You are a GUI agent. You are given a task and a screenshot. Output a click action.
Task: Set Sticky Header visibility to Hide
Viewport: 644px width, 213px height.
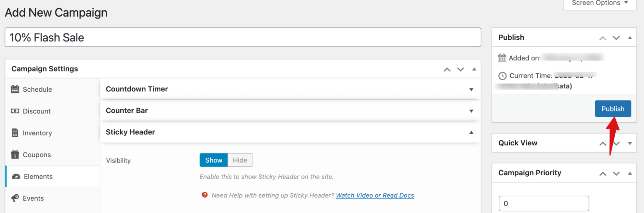pos(240,160)
